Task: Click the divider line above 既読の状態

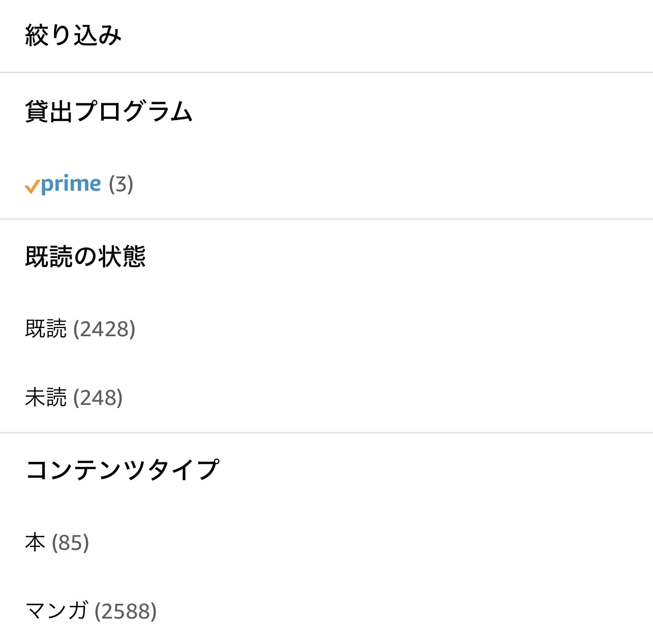Action: pos(326,219)
